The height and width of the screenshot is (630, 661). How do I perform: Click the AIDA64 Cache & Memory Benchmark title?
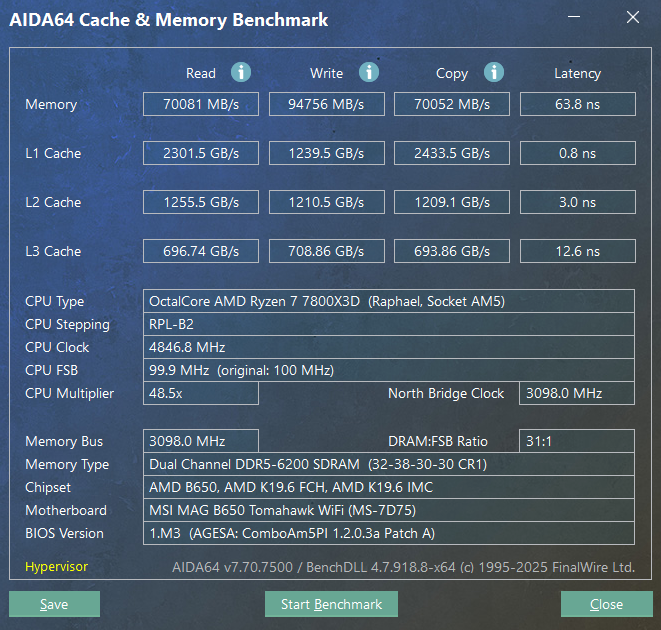pyautogui.click(x=169, y=20)
